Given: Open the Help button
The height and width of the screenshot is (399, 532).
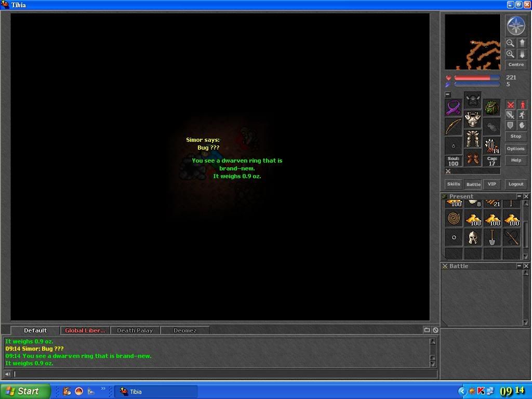Looking at the screenshot, I should pos(516,160).
